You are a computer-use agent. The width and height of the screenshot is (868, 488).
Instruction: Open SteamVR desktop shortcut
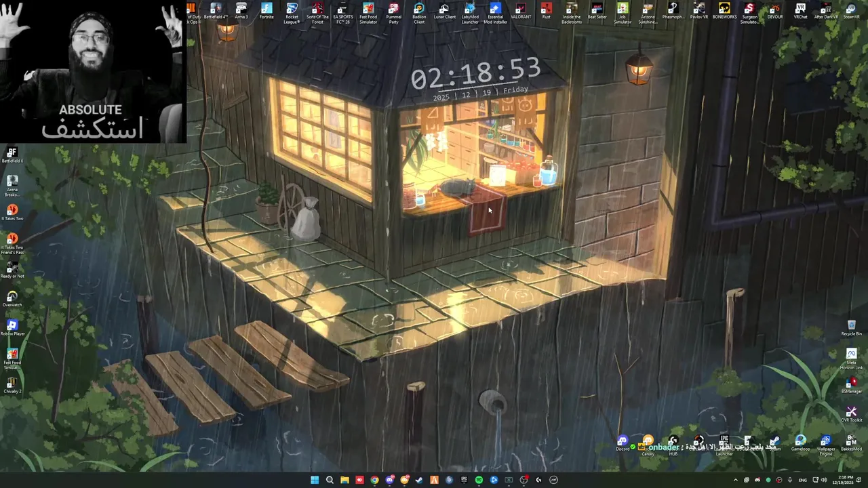click(851, 11)
